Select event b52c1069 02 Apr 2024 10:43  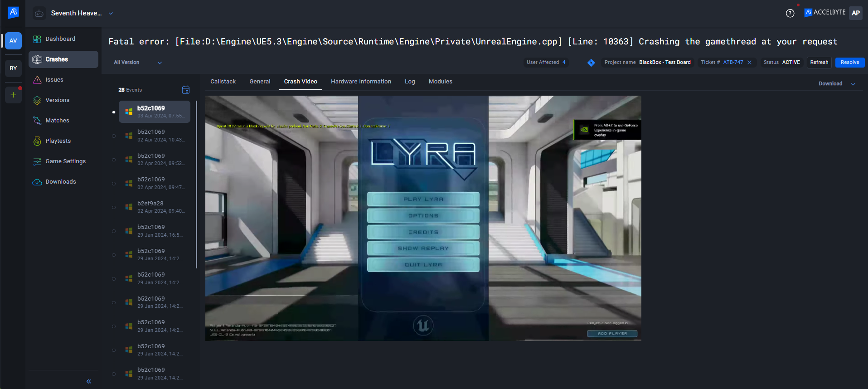tap(155, 136)
